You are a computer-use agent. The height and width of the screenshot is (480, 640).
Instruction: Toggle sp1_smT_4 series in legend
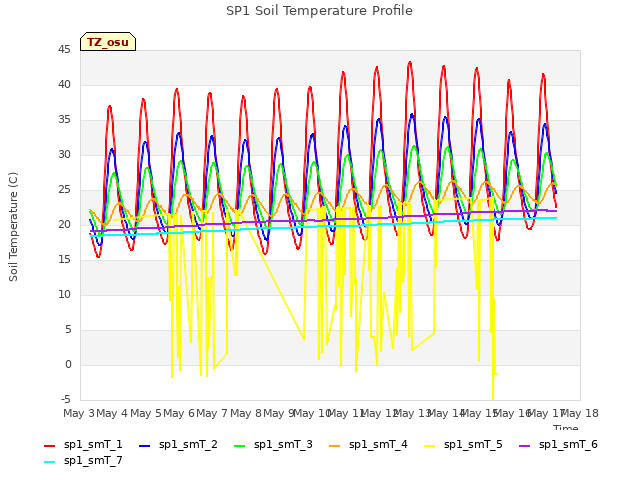click(369, 444)
